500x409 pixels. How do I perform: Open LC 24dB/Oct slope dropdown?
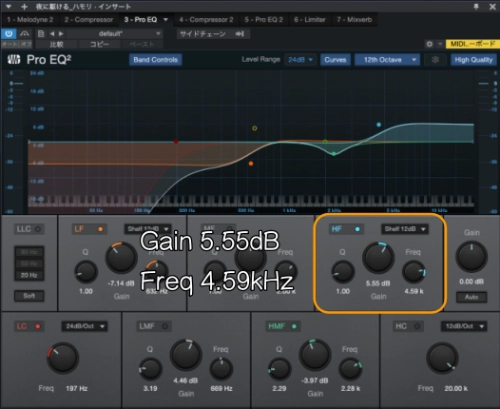point(84,326)
